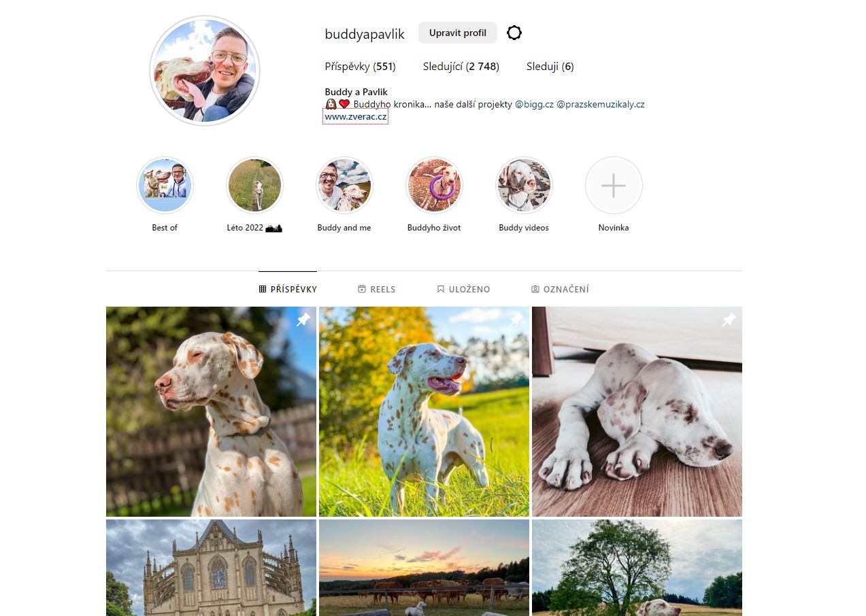The image size is (866, 616).
Task: Open the Buddy videos highlight
Action: (524, 185)
